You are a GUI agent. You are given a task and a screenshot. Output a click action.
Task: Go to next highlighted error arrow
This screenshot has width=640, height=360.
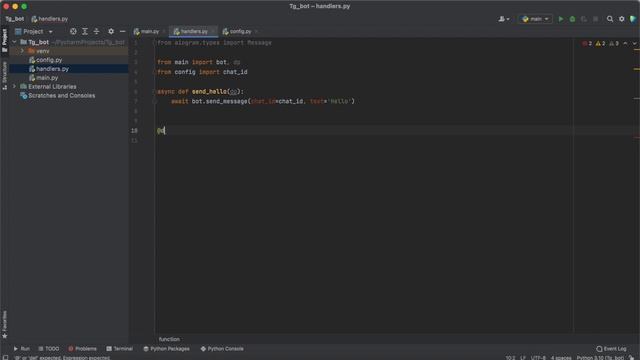[634, 43]
